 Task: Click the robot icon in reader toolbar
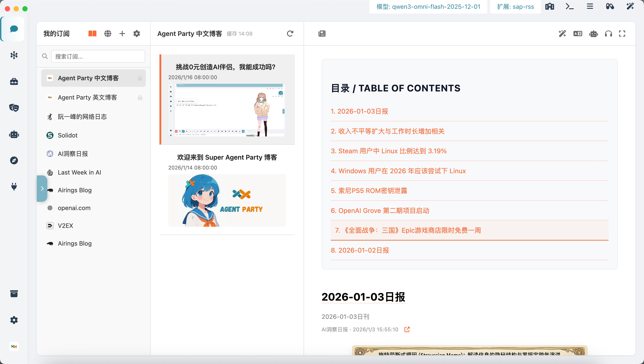593,34
